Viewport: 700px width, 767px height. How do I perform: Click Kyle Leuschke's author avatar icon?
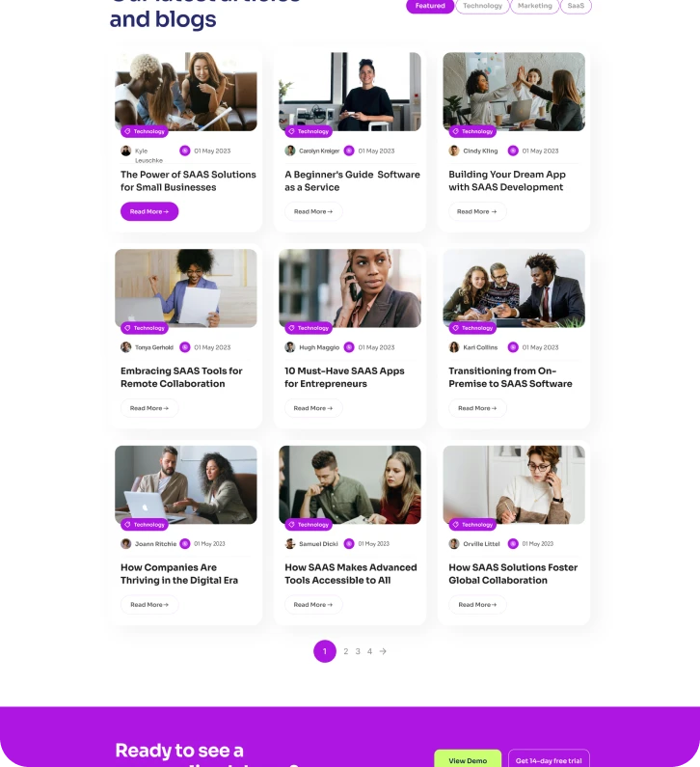click(125, 151)
